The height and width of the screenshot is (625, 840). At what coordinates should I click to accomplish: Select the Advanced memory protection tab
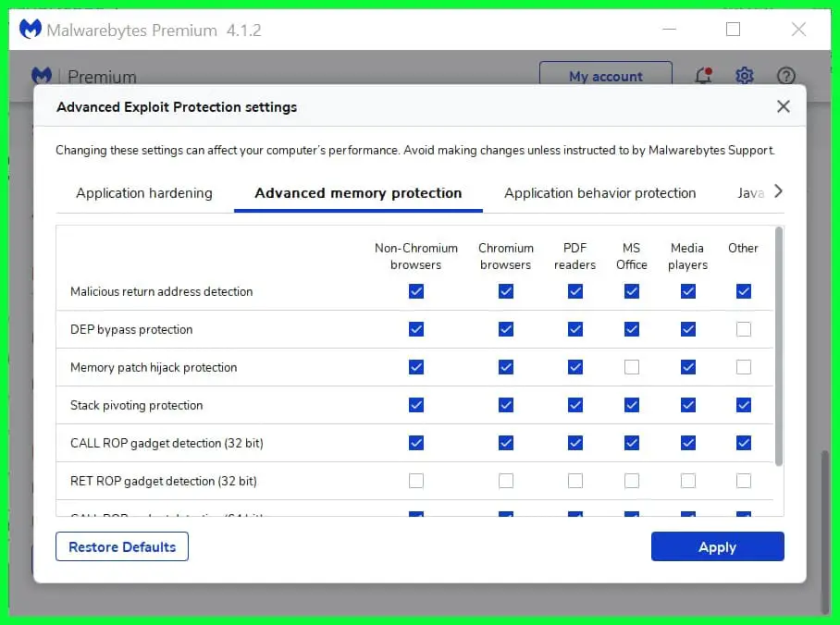click(x=358, y=193)
